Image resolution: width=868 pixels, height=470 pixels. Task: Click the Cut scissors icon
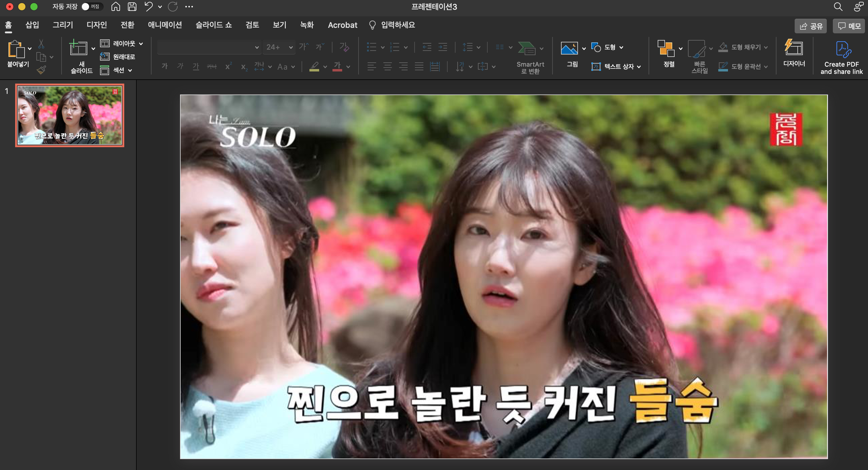point(41,44)
